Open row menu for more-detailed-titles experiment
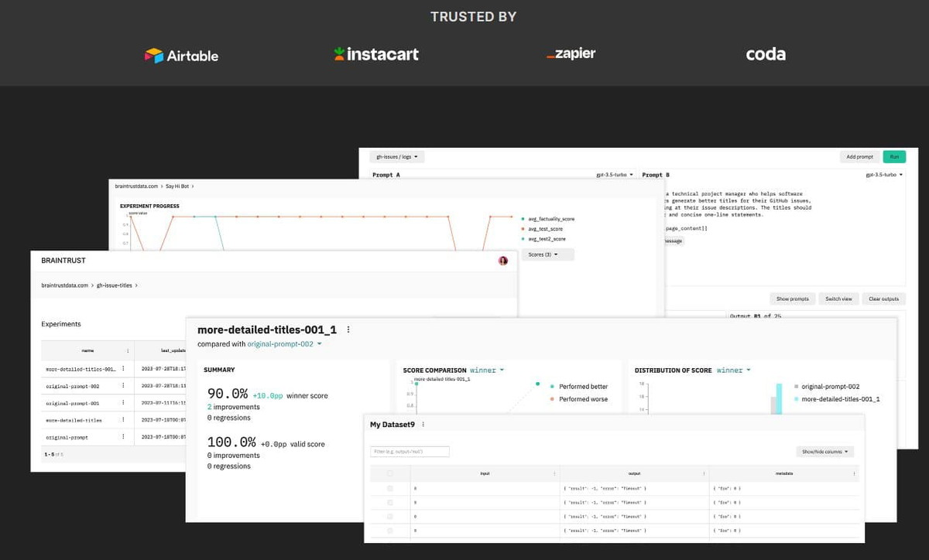The width and height of the screenshot is (929, 560). point(123,420)
